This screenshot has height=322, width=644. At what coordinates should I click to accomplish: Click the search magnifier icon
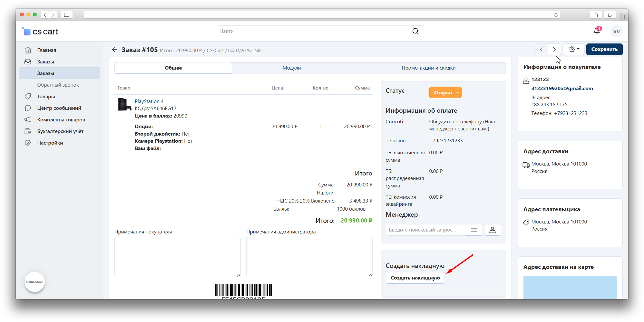coord(415,31)
